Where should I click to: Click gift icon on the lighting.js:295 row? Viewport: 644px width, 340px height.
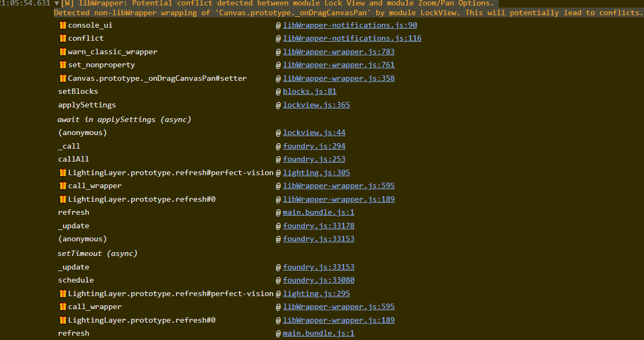click(63, 293)
